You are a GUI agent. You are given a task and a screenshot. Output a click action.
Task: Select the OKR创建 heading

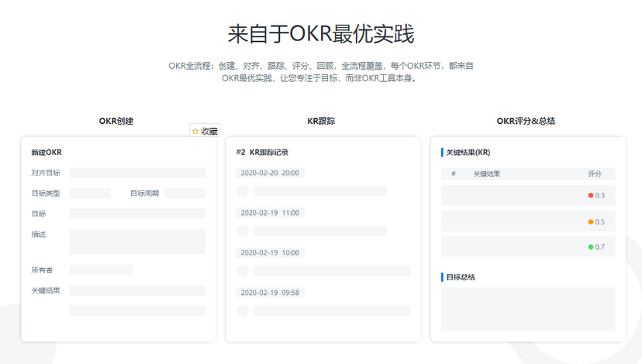pyautogui.click(x=116, y=121)
